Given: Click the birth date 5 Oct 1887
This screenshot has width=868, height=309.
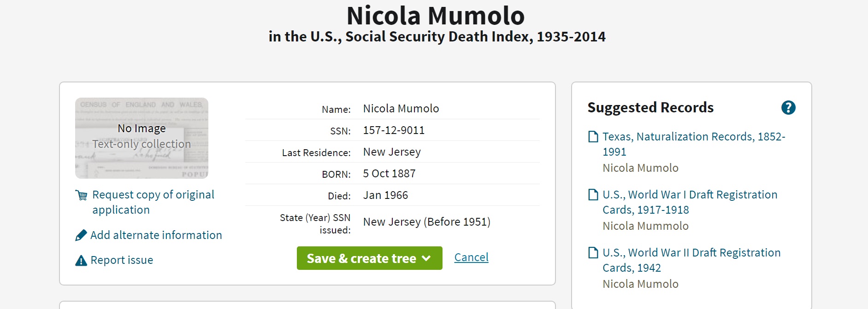Looking at the screenshot, I should (x=389, y=174).
